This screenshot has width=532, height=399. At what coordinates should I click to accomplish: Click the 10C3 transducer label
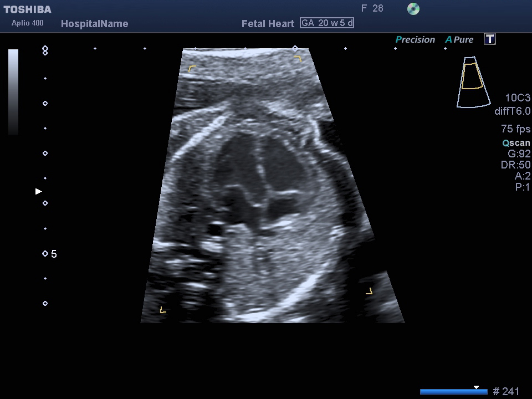click(x=518, y=98)
